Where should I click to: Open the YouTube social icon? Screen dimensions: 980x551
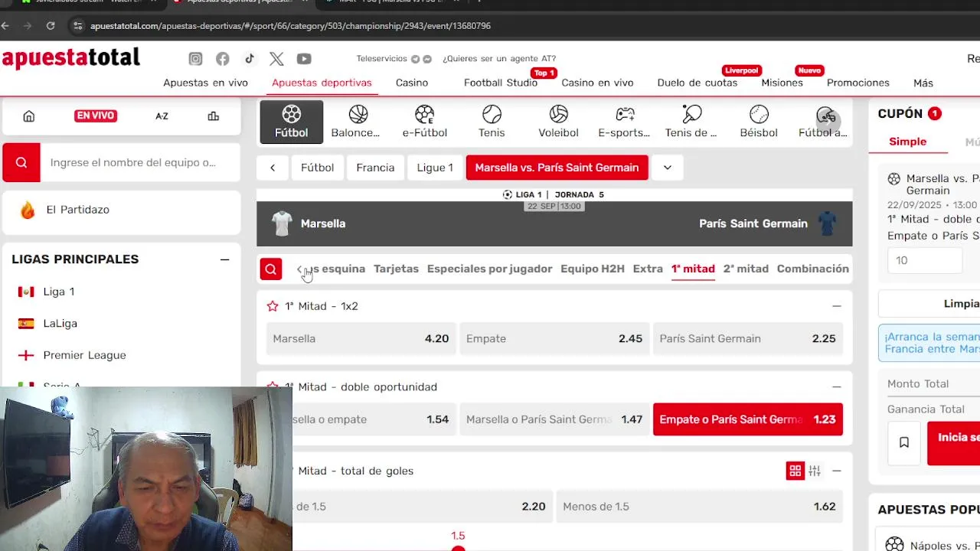point(304,59)
